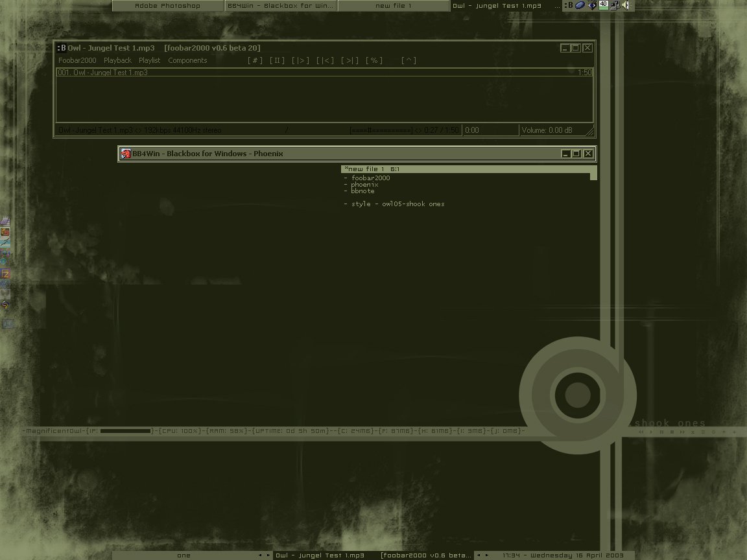Click the purple striped icon in left dock
The width and height of the screenshot is (747, 560).
(x=5, y=222)
